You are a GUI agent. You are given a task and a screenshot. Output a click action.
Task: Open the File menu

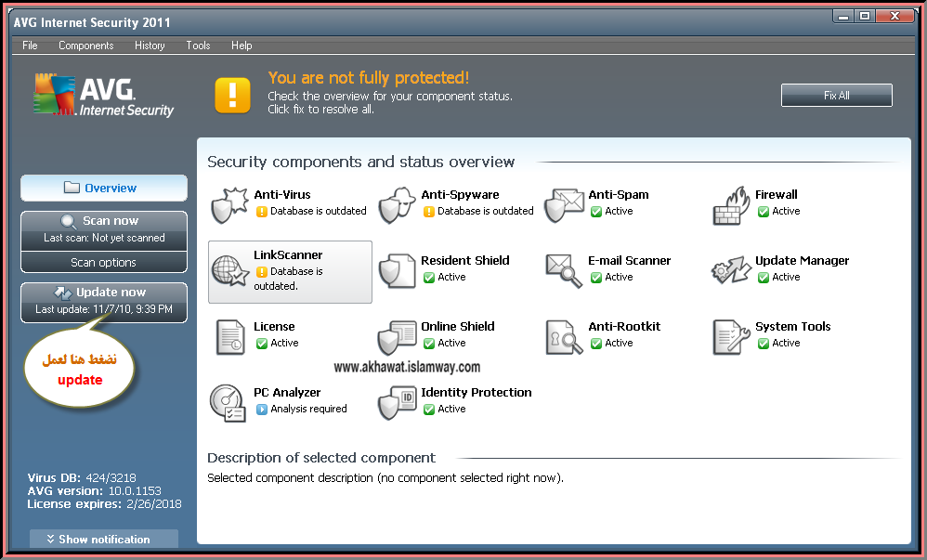pos(30,46)
